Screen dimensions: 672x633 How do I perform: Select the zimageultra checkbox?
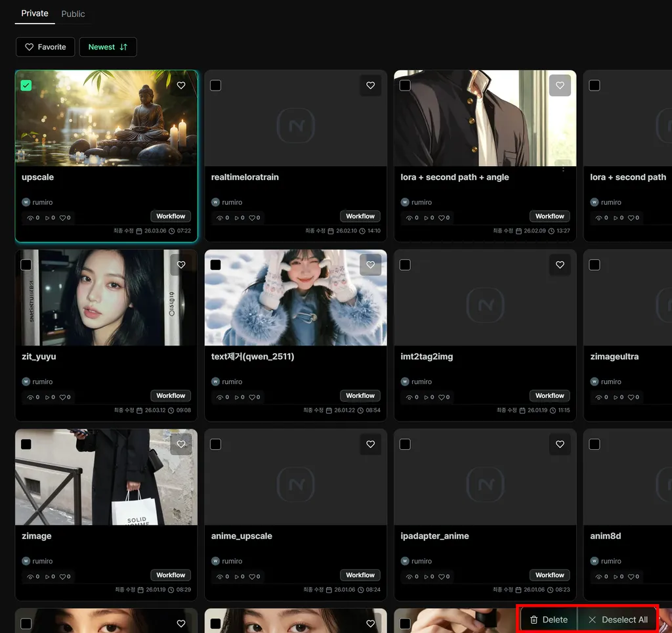click(595, 265)
